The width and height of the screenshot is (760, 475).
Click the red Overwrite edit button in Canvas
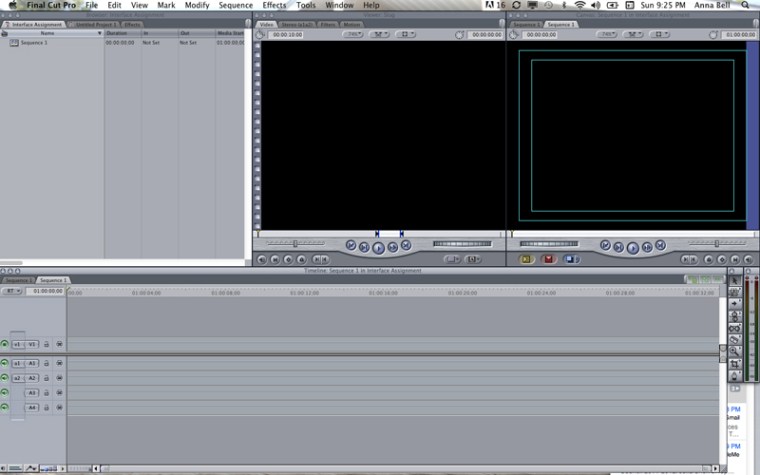point(548,259)
